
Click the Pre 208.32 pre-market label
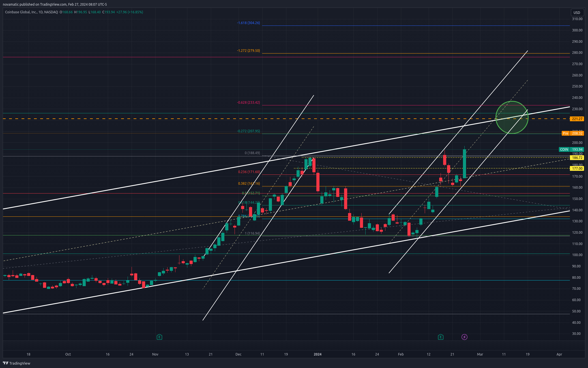tap(572, 133)
